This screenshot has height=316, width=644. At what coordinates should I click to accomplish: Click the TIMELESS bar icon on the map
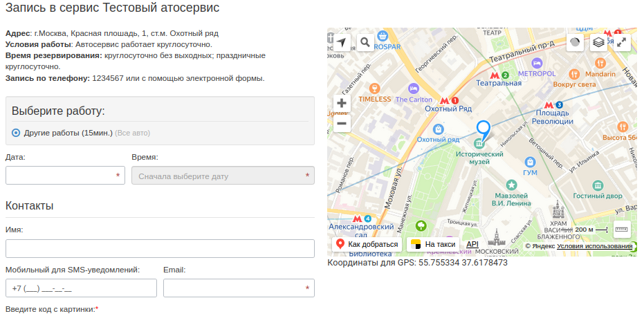click(374, 88)
